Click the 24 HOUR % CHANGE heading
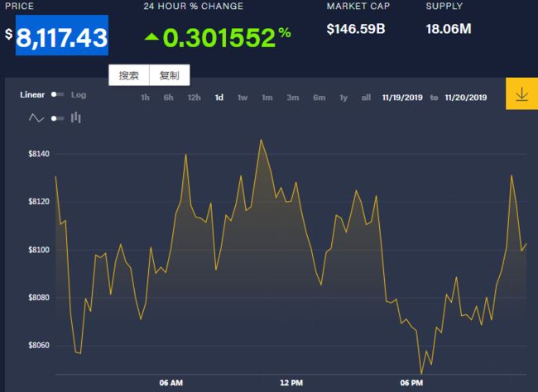Viewport: 538px width, 392px height. (194, 6)
